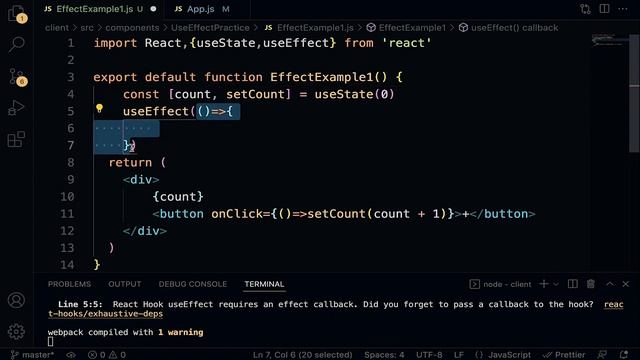
Task: Click the Prettier status bar item
Action: (x=564, y=355)
